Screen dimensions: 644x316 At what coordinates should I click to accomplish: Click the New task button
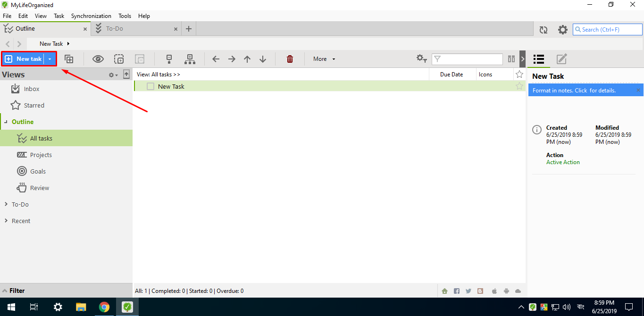point(23,59)
